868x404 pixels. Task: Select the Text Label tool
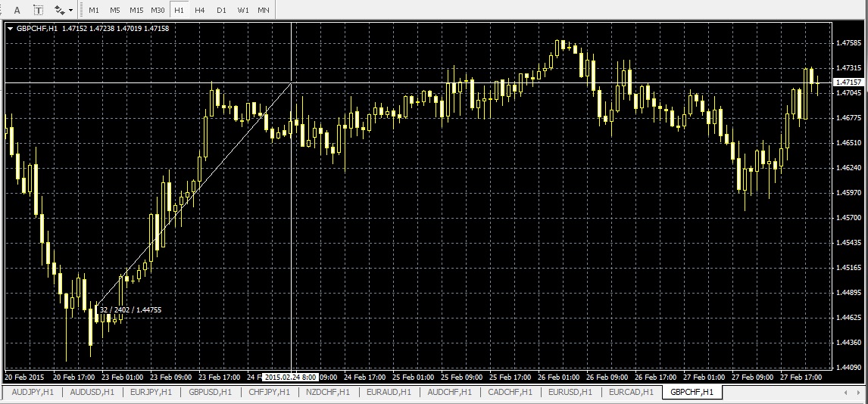[38, 10]
